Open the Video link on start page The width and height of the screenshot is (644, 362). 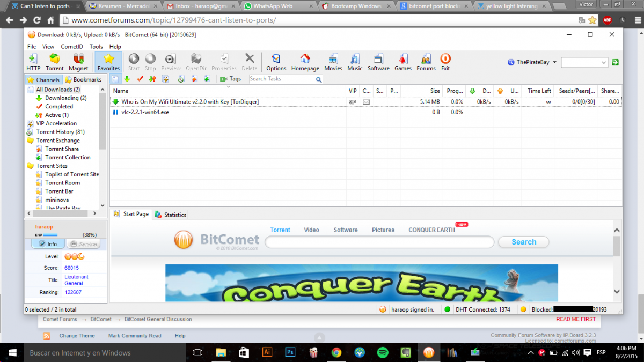(x=311, y=230)
